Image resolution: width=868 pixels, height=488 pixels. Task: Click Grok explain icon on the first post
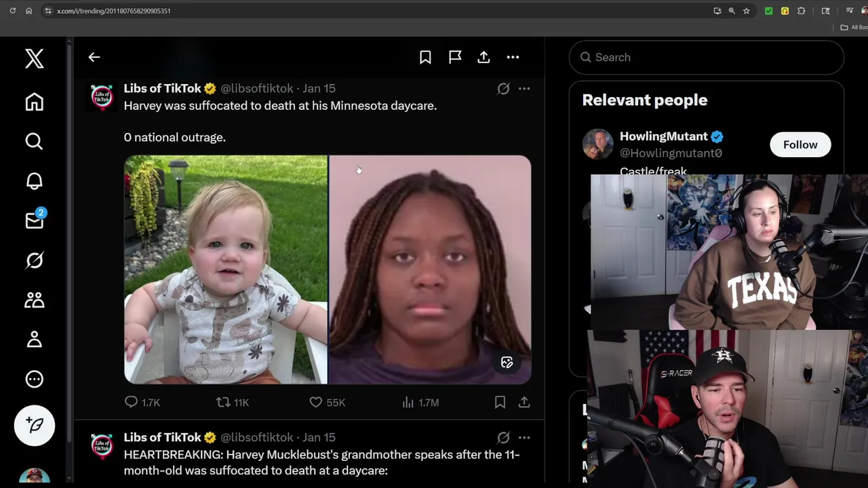(503, 89)
